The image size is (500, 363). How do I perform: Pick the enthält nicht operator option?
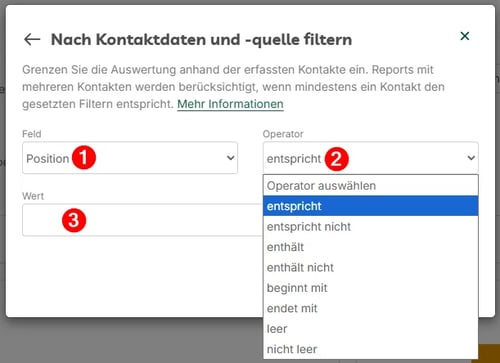tap(371, 267)
